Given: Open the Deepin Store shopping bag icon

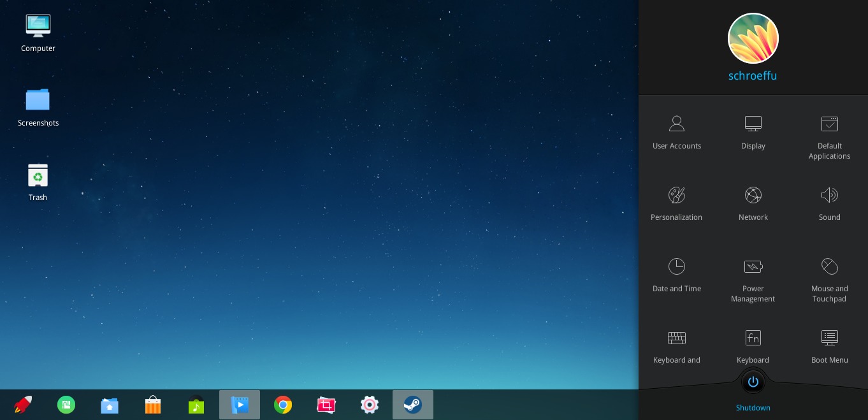Looking at the screenshot, I should [x=153, y=405].
